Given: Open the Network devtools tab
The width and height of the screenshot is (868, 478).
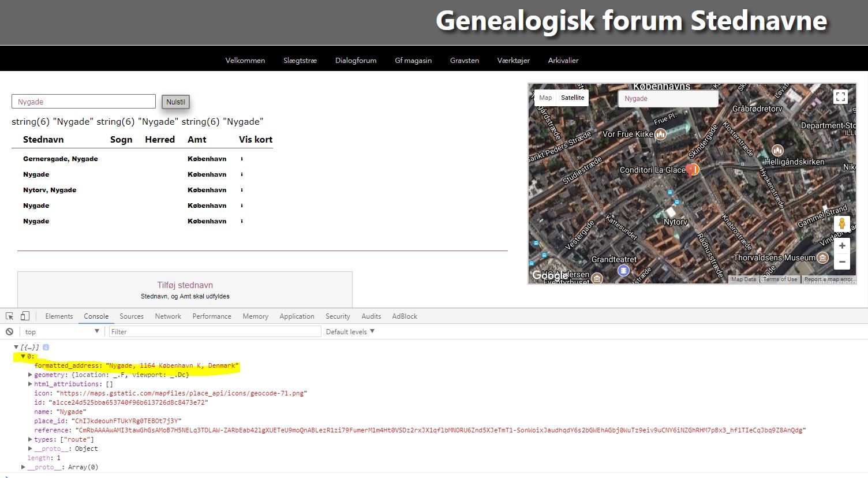Looking at the screenshot, I should pyautogui.click(x=168, y=316).
